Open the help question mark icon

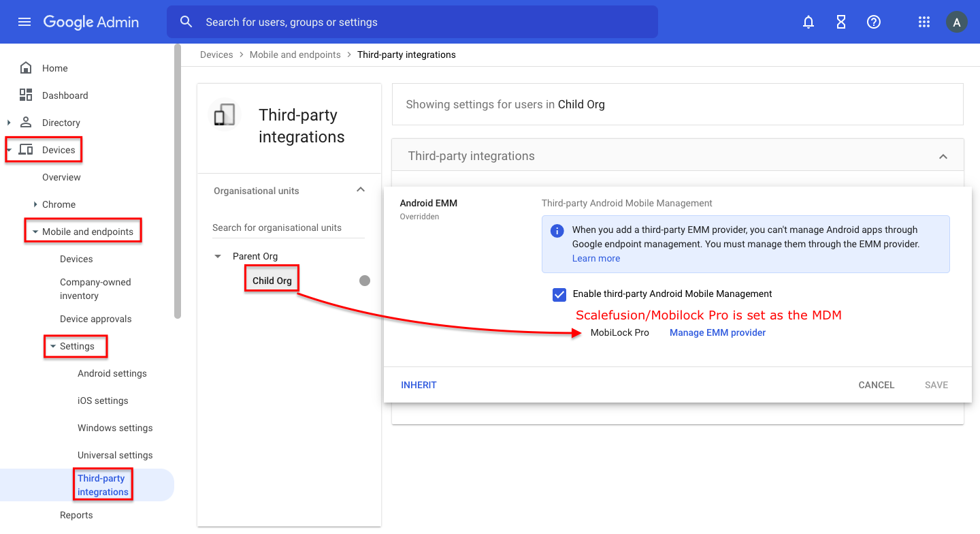[874, 22]
